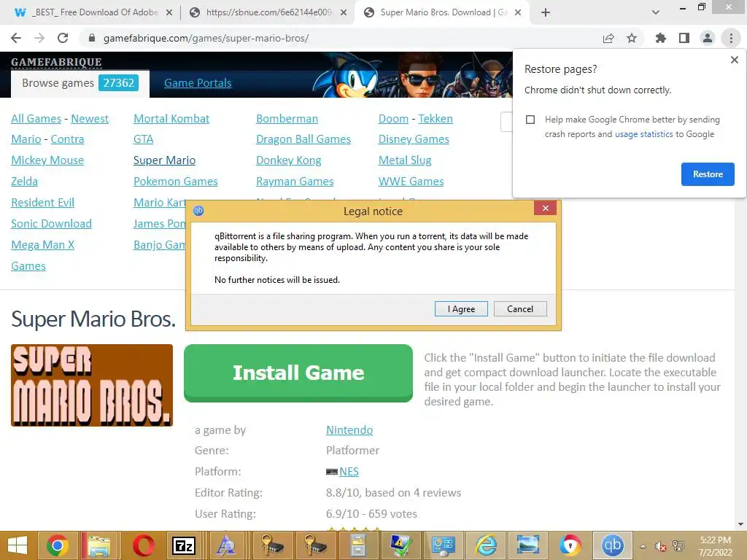Click the qBittorrent icon in dialog title bar
Image resolution: width=747 pixels, height=560 pixels.
pos(198,211)
